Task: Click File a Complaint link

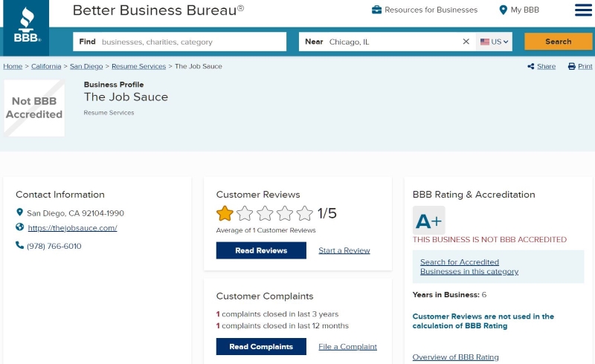Action: tap(347, 347)
